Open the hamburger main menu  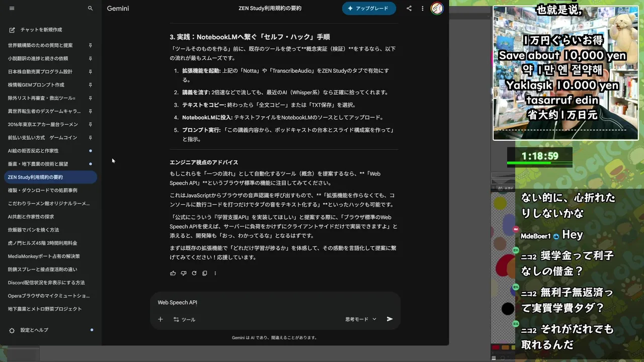click(x=12, y=9)
